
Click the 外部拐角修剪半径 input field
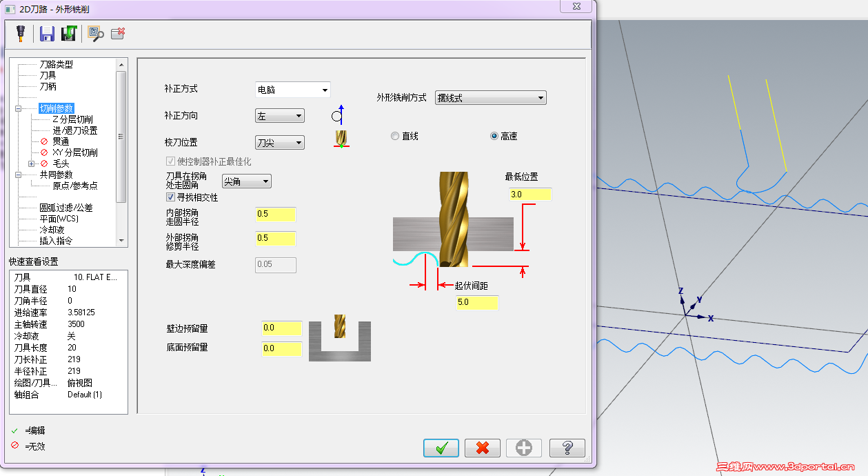pyautogui.click(x=275, y=238)
